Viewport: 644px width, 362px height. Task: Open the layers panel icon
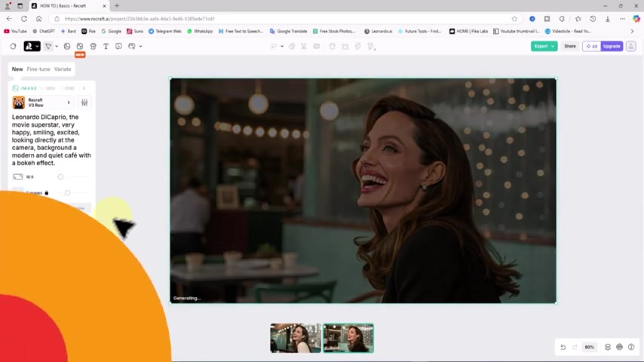click(x=608, y=347)
